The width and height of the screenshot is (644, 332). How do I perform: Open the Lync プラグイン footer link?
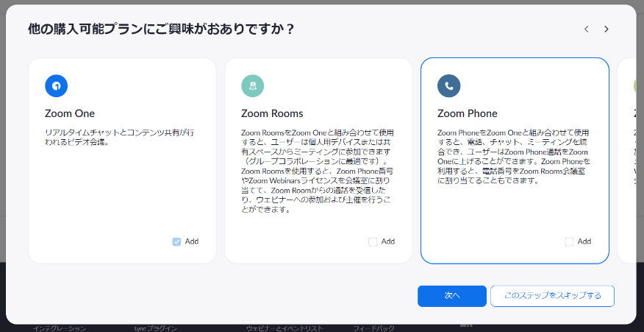tap(156, 328)
